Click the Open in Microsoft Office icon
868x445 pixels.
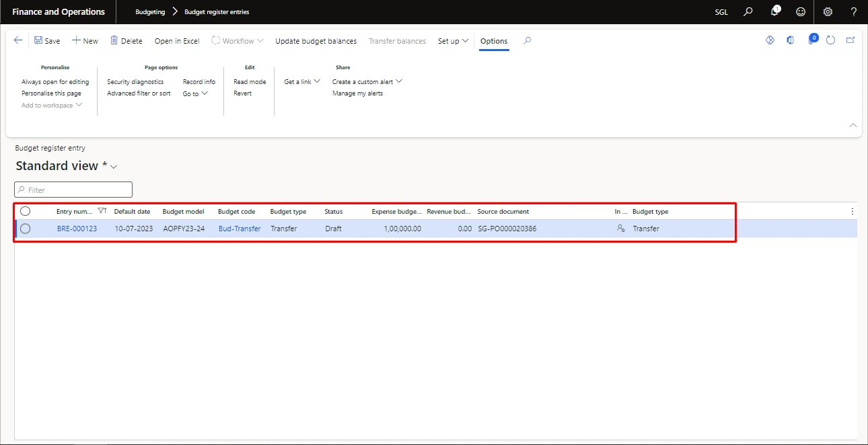[x=790, y=40]
